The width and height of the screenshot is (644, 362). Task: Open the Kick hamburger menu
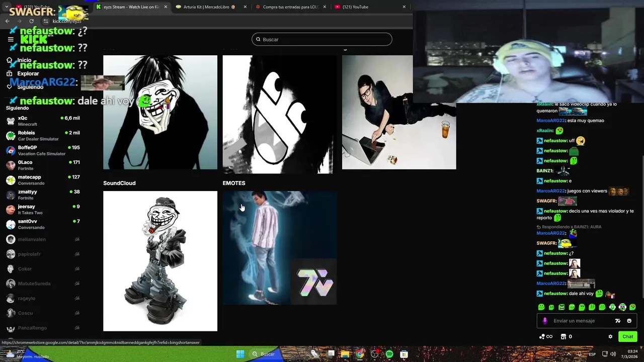(x=11, y=39)
